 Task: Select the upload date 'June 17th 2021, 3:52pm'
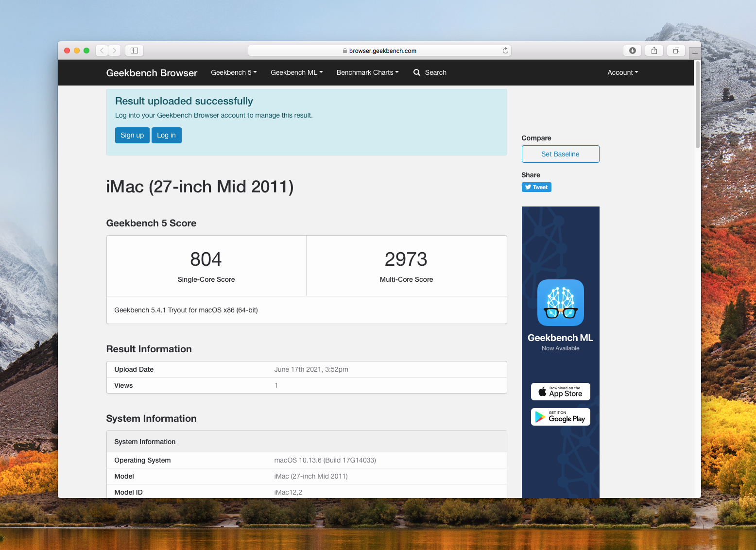click(x=311, y=369)
